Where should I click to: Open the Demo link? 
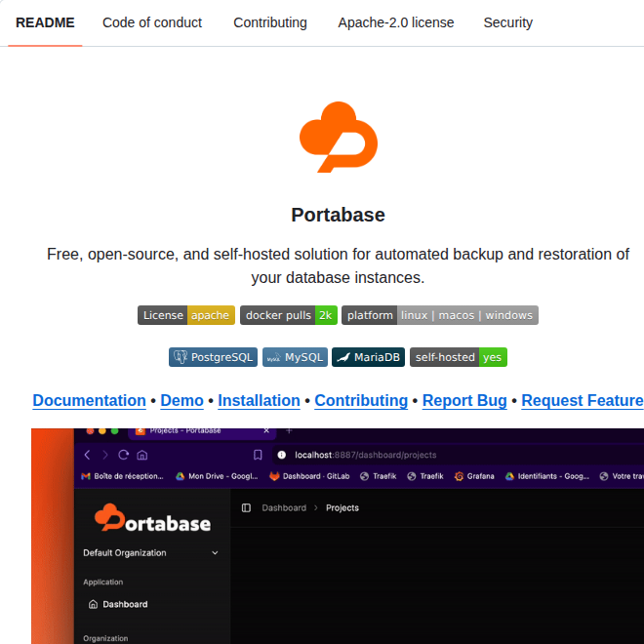(x=181, y=400)
